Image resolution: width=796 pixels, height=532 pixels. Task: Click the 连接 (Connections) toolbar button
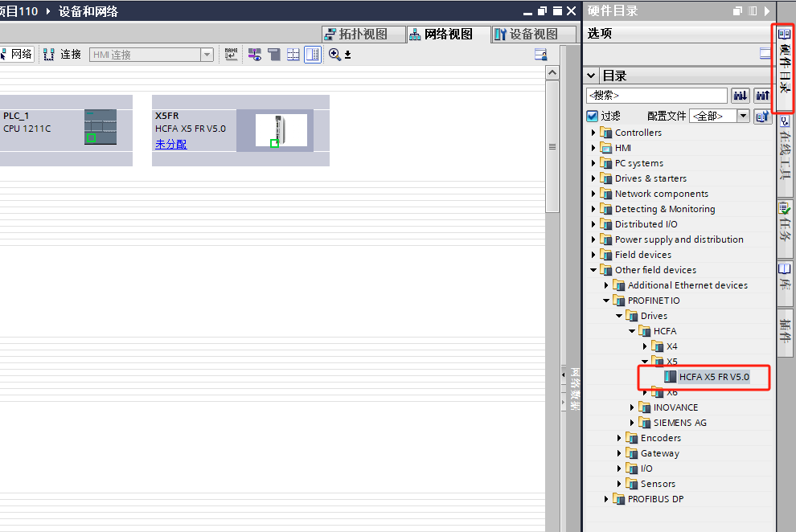[x=62, y=55]
